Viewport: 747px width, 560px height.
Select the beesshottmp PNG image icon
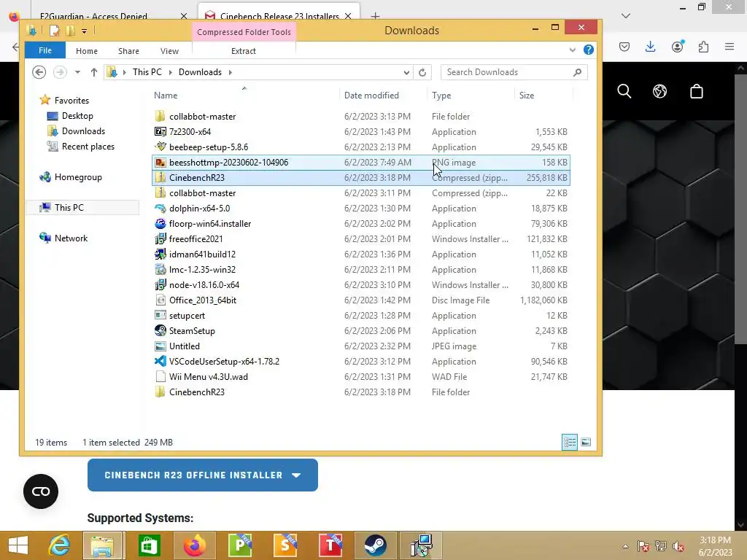coord(160,163)
